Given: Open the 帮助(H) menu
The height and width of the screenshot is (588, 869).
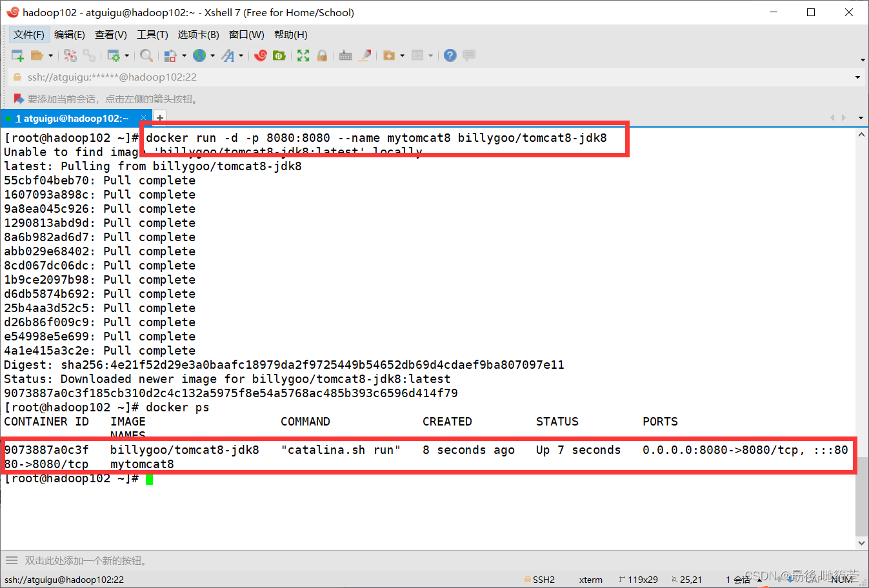Looking at the screenshot, I should pyautogui.click(x=291, y=35).
